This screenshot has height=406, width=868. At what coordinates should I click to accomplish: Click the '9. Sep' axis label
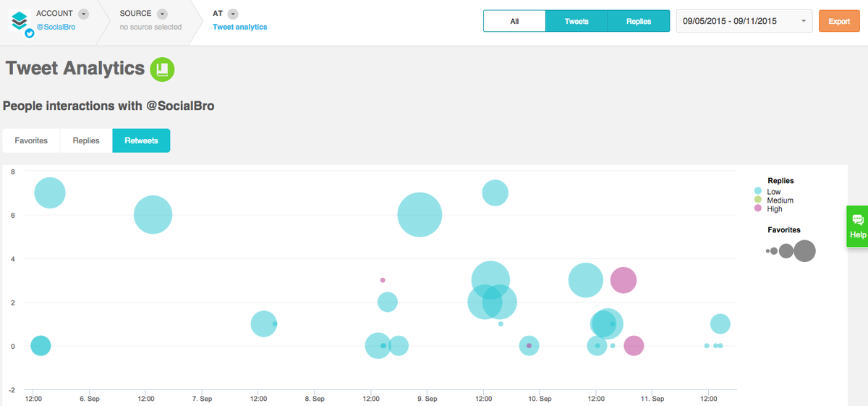(x=427, y=399)
